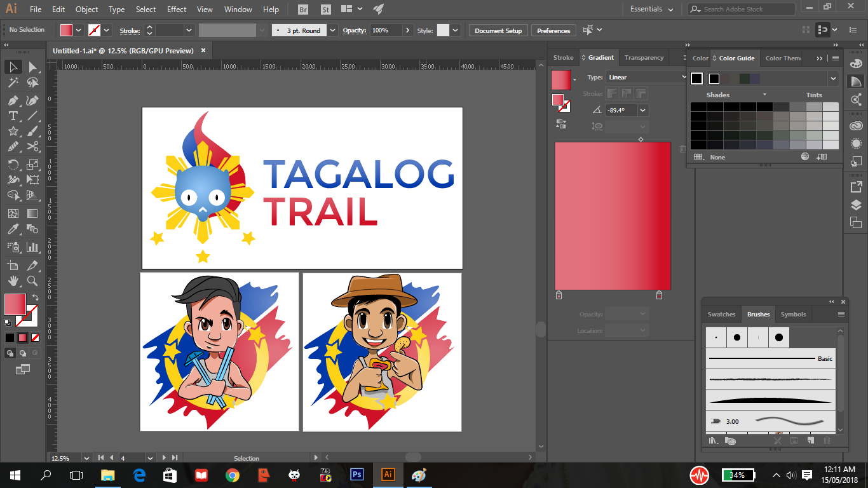Select the Selection tool arrow
This screenshot has height=488, width=868.
tap(13, 67)
